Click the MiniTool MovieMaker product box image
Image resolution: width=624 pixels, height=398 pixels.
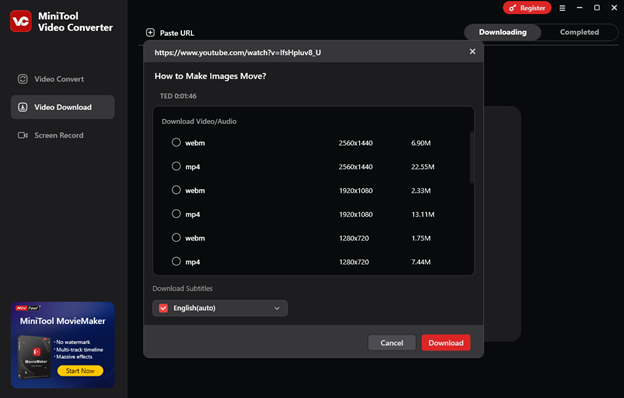34,357
